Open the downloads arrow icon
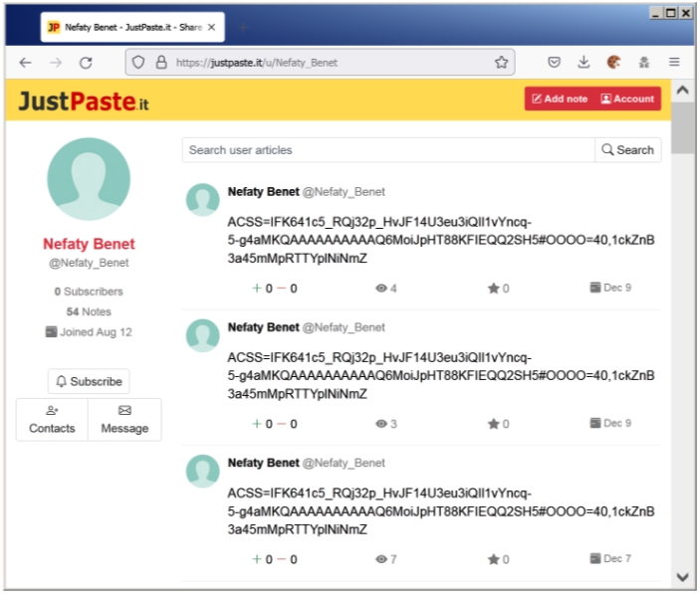700x594 pixels. 583,63
